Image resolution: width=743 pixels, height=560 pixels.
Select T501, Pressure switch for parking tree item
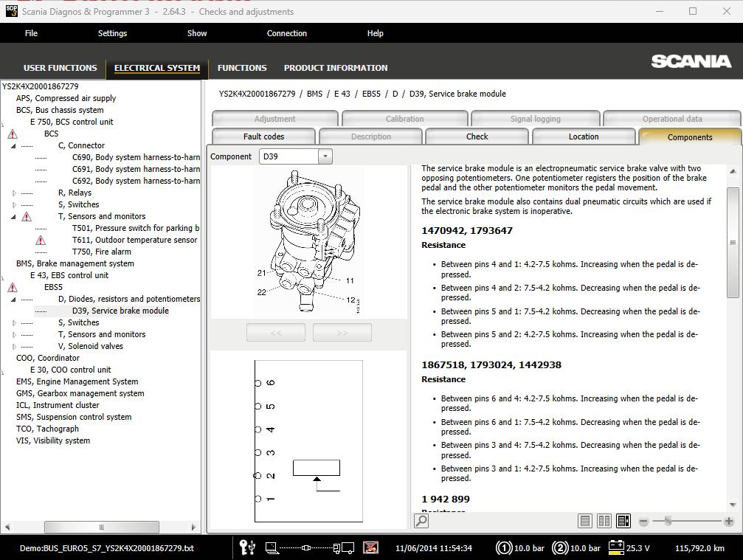pyautogui.click(x=136, y=229)
